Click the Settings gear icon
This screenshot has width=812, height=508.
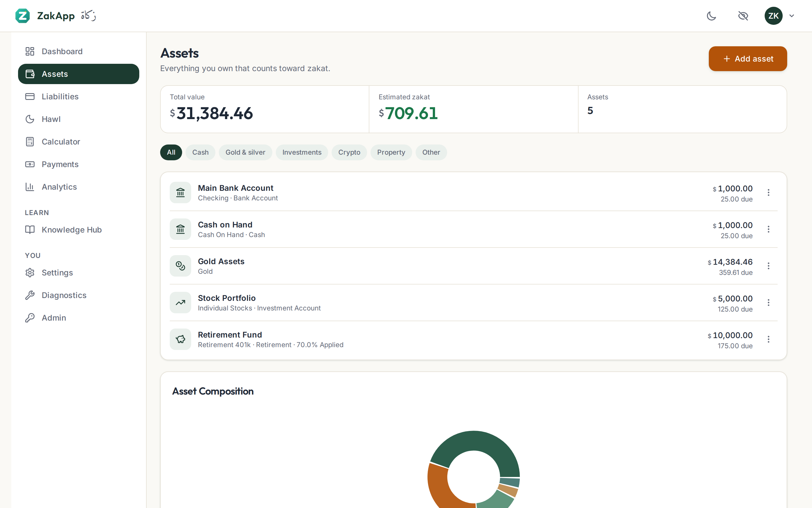30,272
